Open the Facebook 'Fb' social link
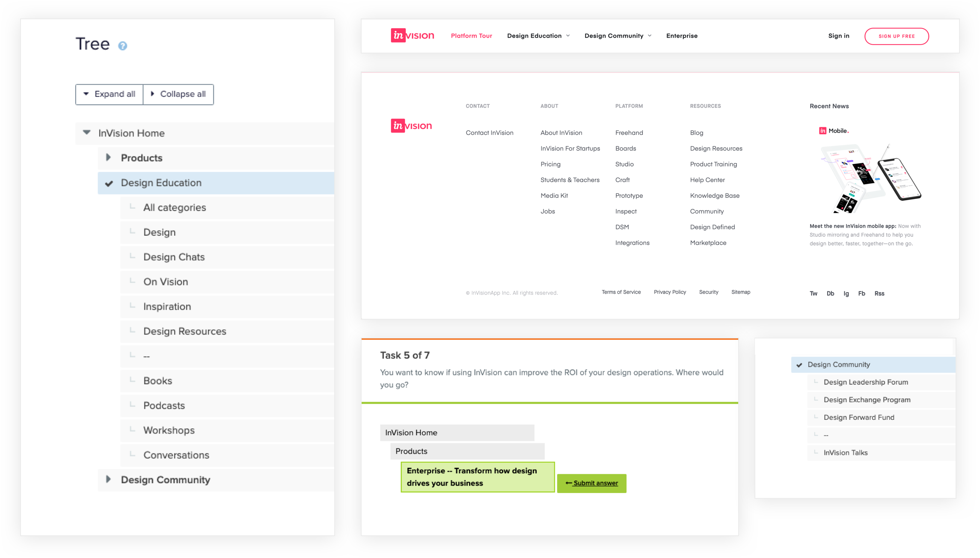 [861, 294]
